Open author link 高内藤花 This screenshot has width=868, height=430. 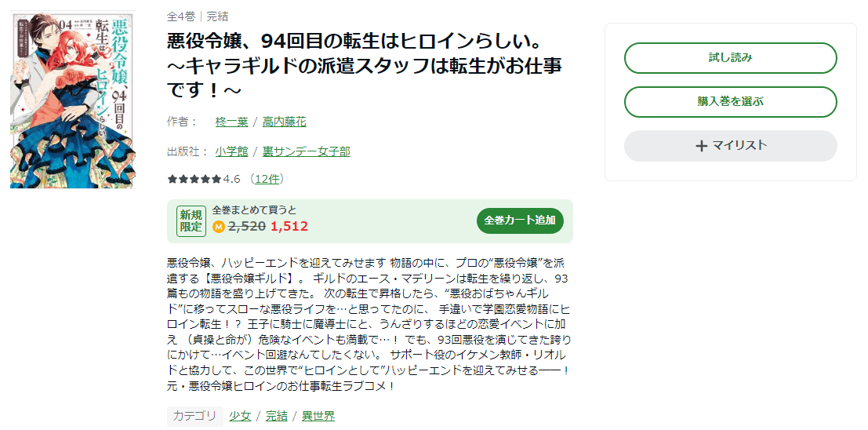coord(284,122)
